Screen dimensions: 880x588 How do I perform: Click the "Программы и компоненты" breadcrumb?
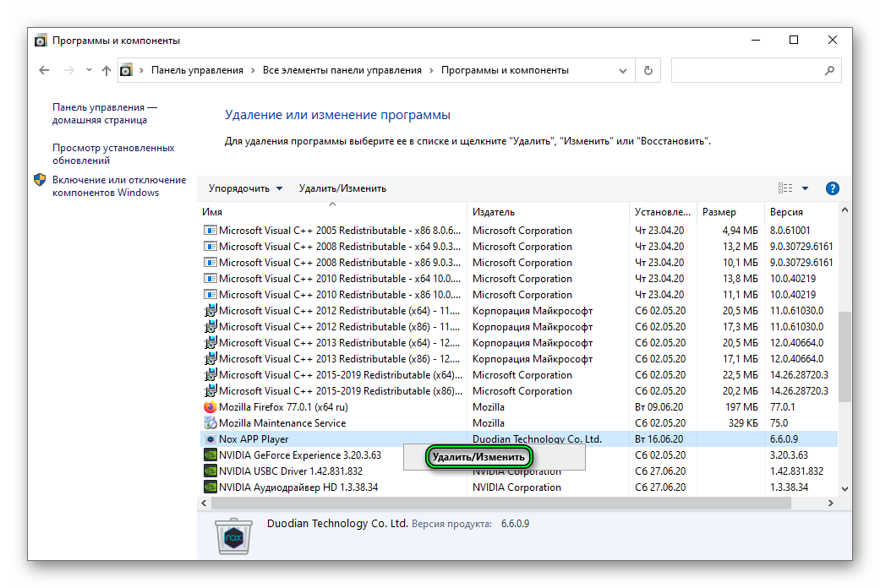[x=505, y=70]
